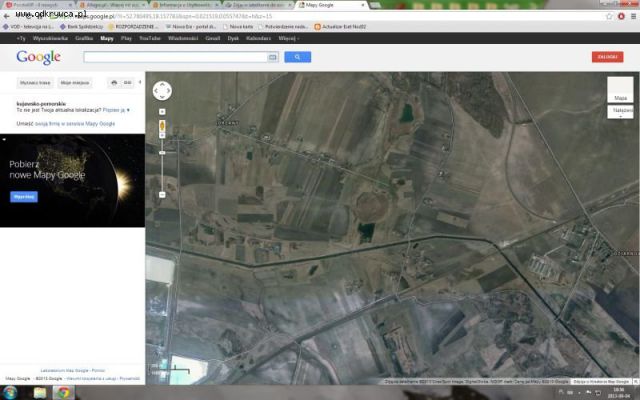Click the Chrome icon in the taskbar
This screenshot has height=400, width=640.
coord(63,393)
